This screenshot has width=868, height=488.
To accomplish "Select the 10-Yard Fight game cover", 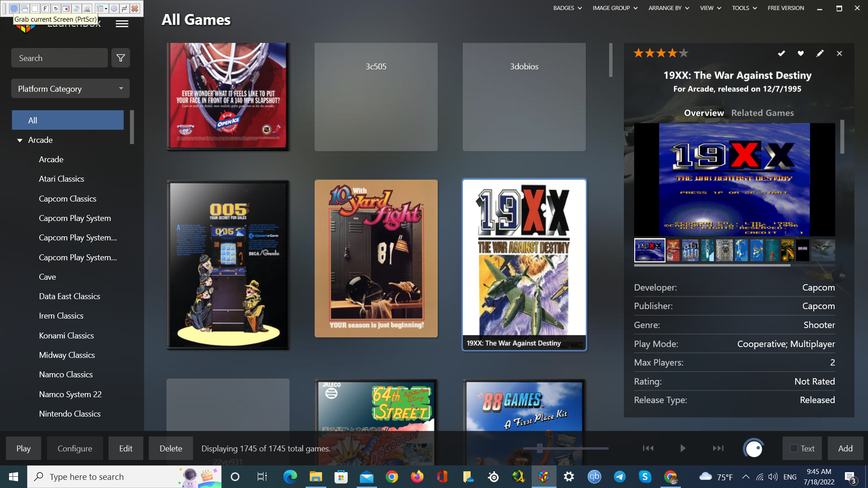I will point(376,258).
